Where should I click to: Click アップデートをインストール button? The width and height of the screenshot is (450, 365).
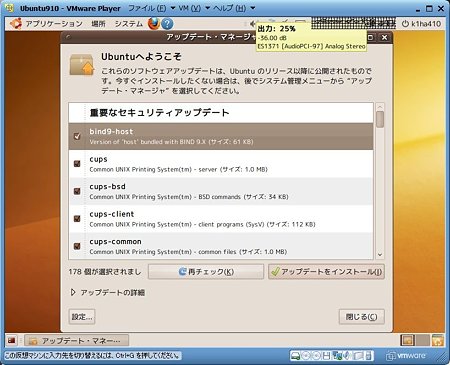coord(326,272)
